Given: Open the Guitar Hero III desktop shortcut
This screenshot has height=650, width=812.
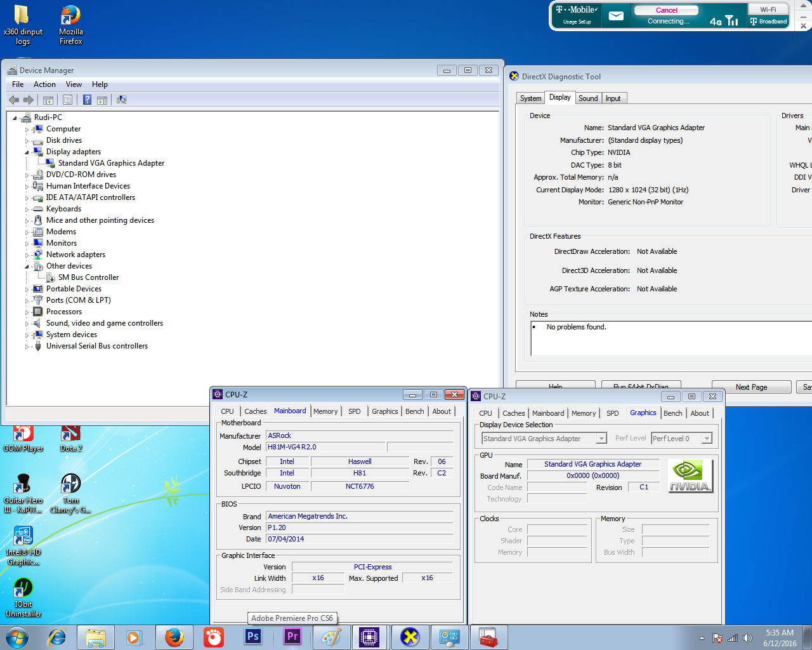Looking at the screenshot, I should pos(23,494).
